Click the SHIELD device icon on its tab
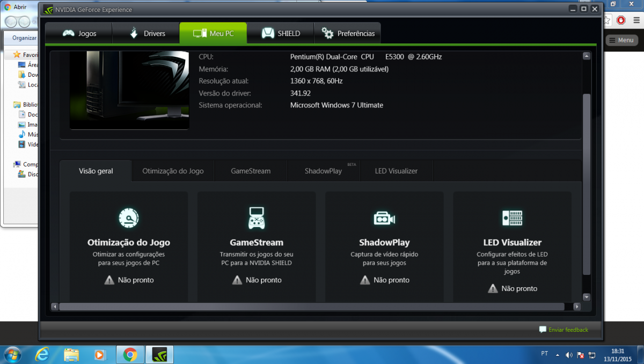This screenshot has height=364, width=644. click(x=268, y=33)
